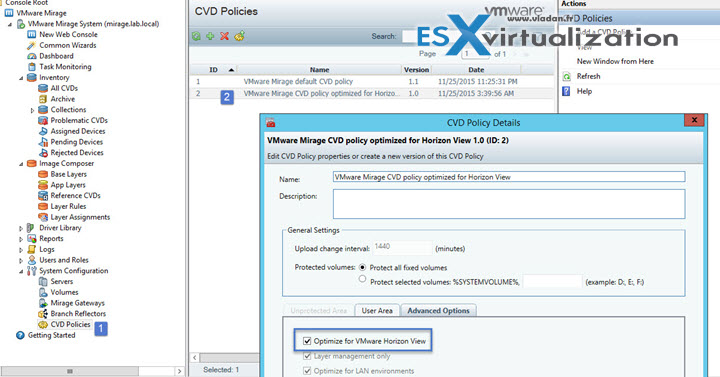This screenshot has height=377, width=720.
Task: Toggle Optimize for VMware Horizon View checkbox
Action: pos(307,341)
